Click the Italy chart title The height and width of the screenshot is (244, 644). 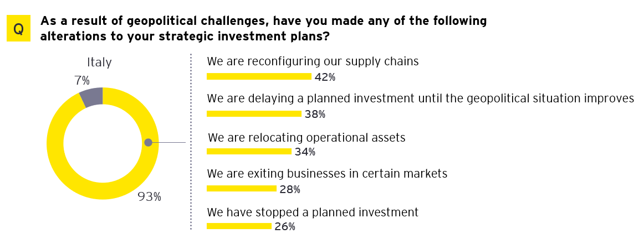click(x=99, y=63)
